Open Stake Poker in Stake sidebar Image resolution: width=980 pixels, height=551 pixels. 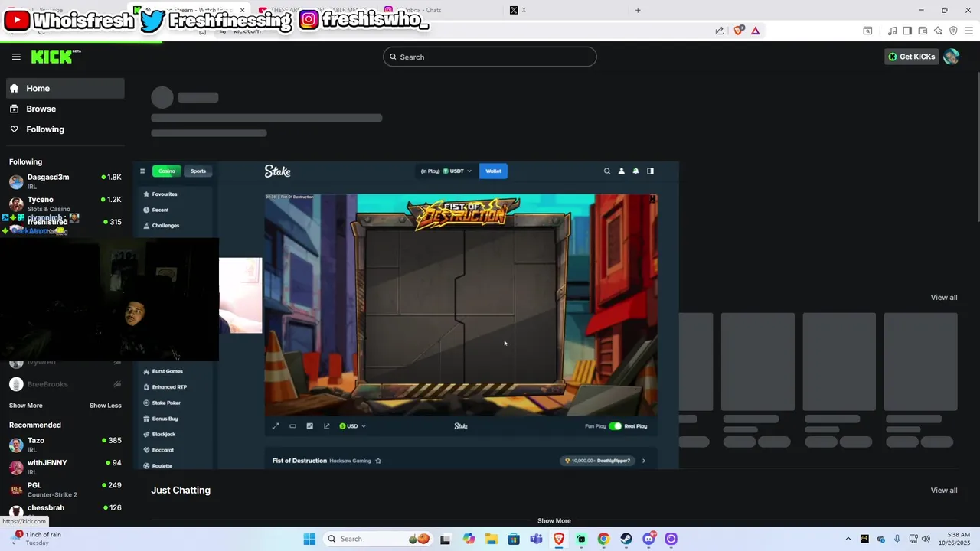pyautogui.click(x=166, y=403)
